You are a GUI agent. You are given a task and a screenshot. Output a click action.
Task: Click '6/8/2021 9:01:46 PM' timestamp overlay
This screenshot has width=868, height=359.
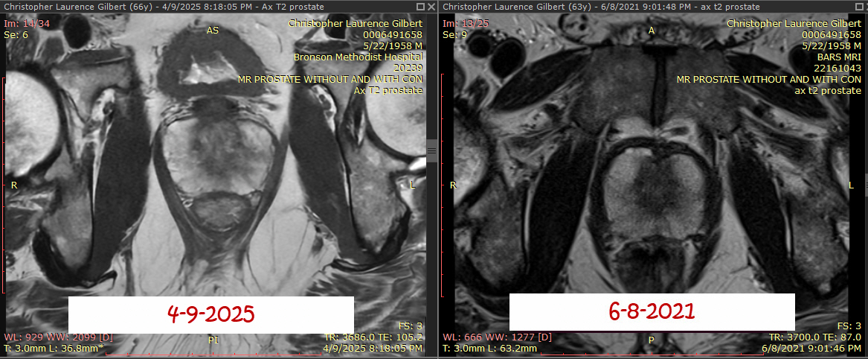[x=811, y=349]
